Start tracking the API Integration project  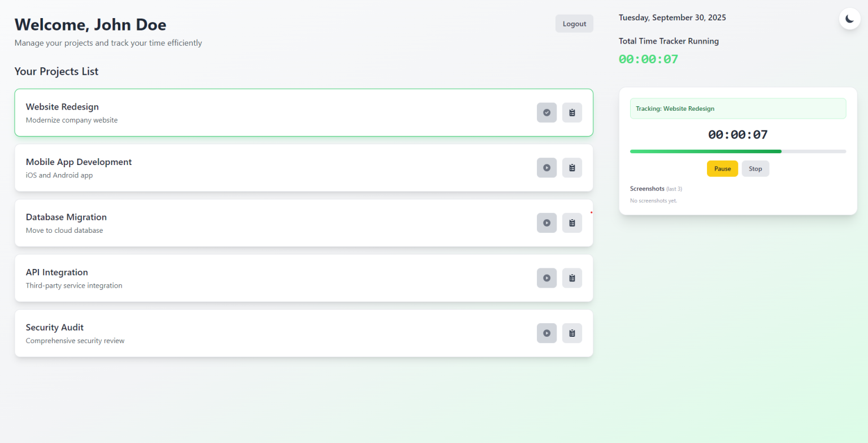546,277
